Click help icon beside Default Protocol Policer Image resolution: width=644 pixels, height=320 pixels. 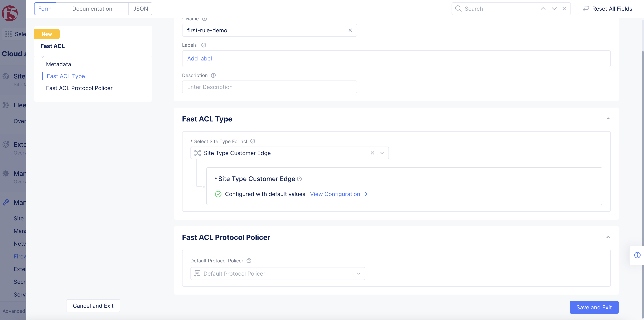249,261
